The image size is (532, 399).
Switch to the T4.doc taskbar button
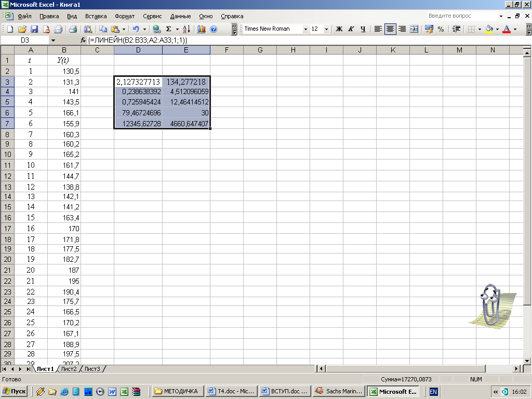[231, 391]
